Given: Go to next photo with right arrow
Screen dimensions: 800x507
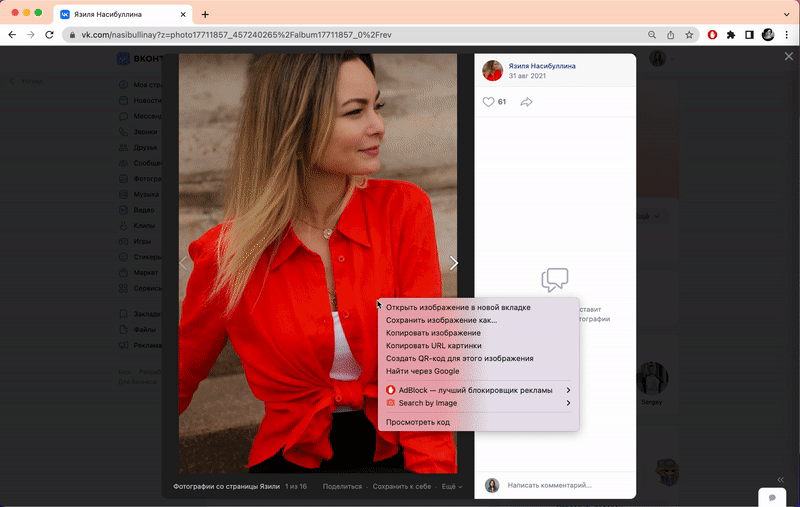Looking at the screenshot, I should point(453,263).
